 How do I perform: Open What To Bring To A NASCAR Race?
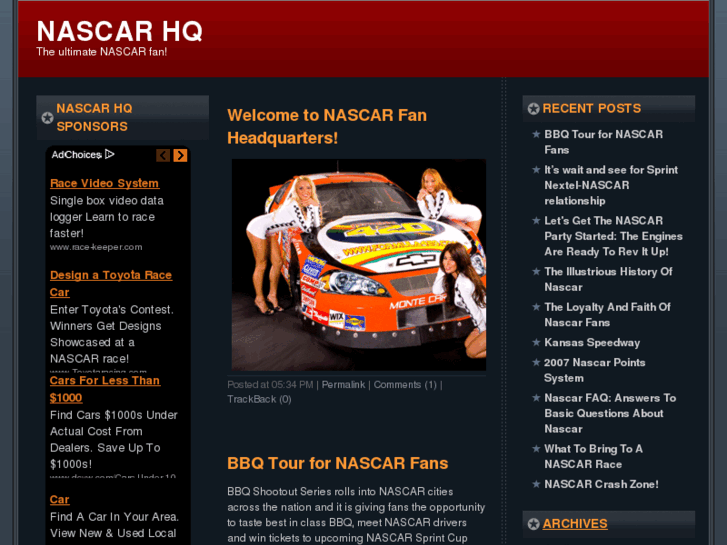[x=593, y=456]
